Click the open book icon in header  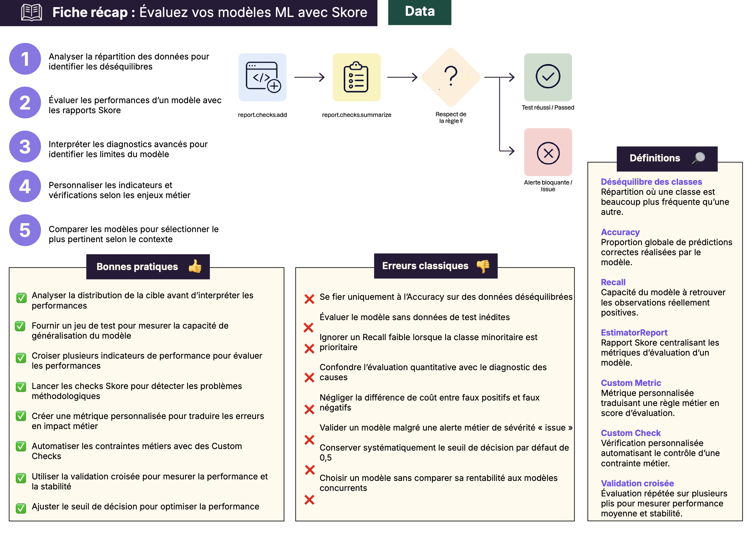pyautogui.click(x=32, y=12)
